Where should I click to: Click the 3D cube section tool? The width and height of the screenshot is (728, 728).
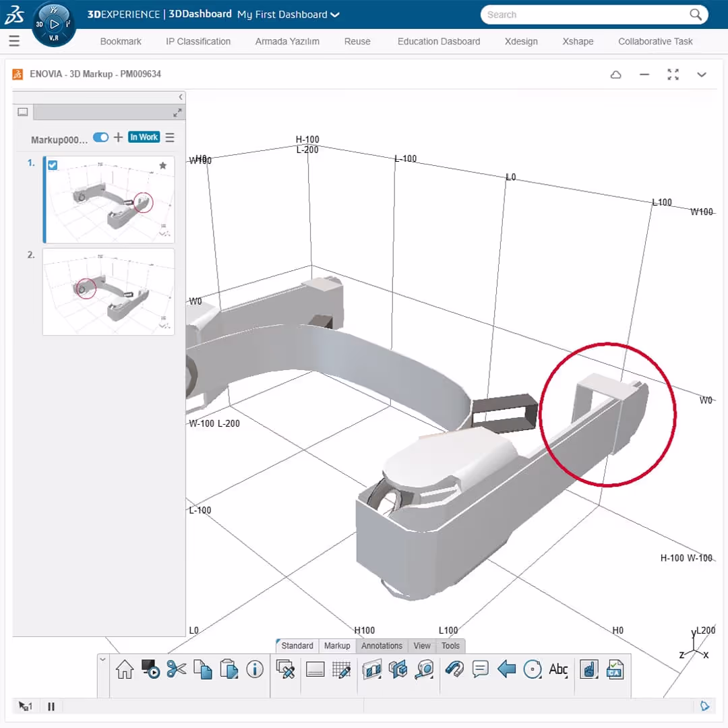(x=398, y=669)
